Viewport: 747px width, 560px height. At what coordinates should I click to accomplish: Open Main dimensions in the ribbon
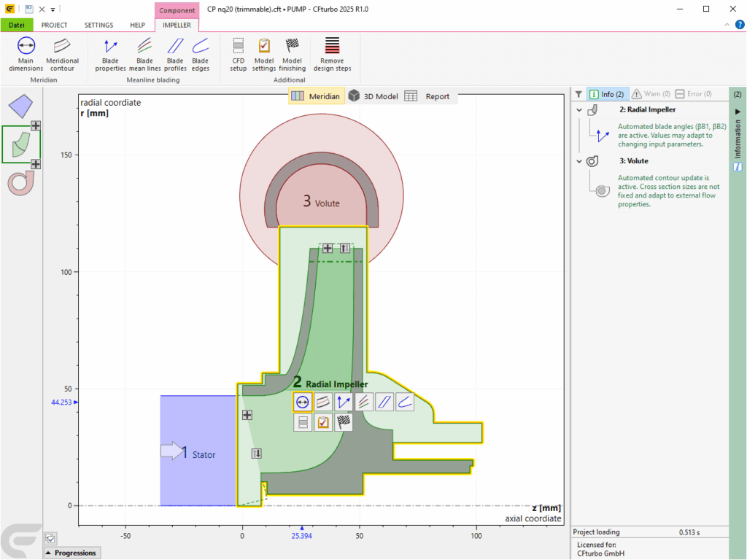tap(26, 54)
